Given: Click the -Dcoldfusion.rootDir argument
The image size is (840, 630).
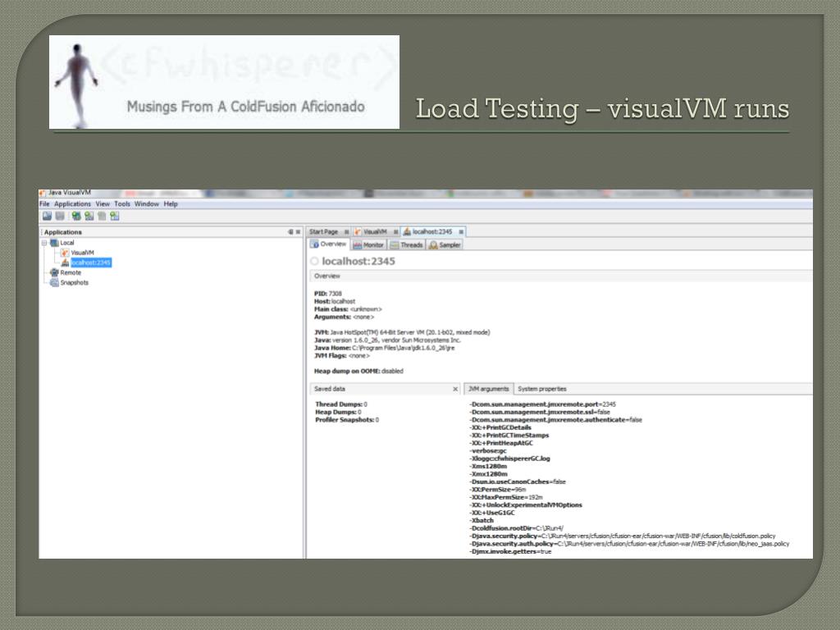Looking at the screenshot, I should [517, 528].
